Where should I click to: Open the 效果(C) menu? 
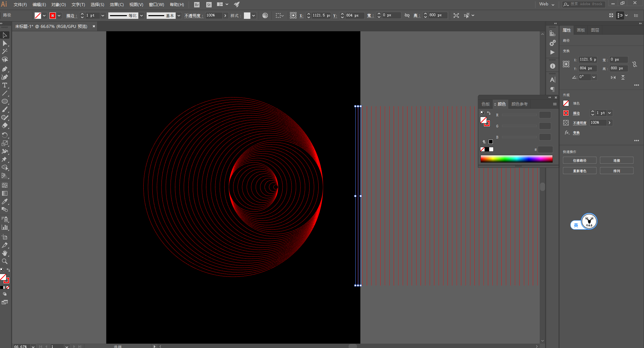(x=116, y=5)
